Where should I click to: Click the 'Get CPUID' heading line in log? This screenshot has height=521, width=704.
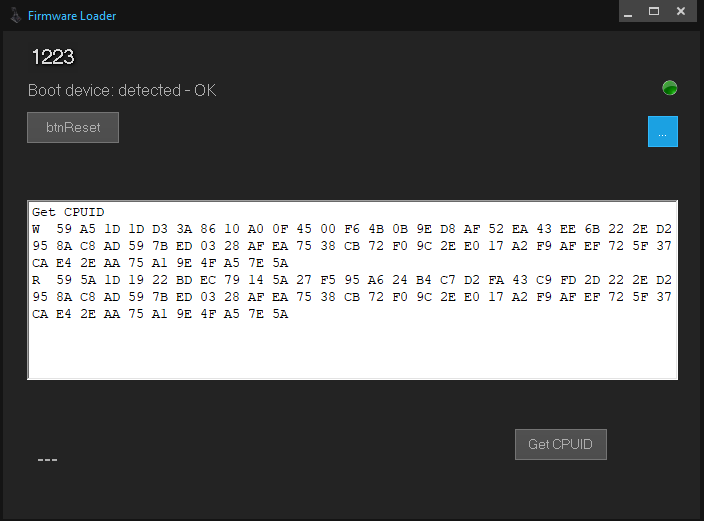pos(68,212)
